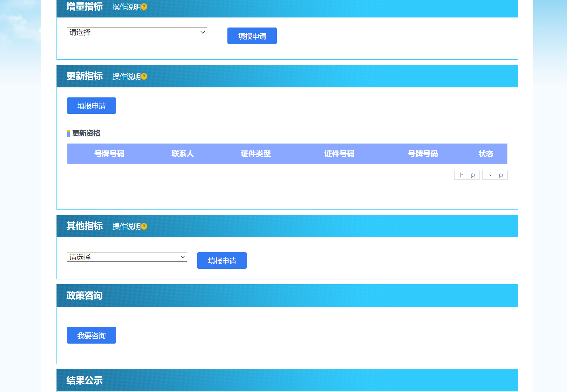
Task: Open the 其他指标 请选择 dropdown
Action: coord(127,257)
